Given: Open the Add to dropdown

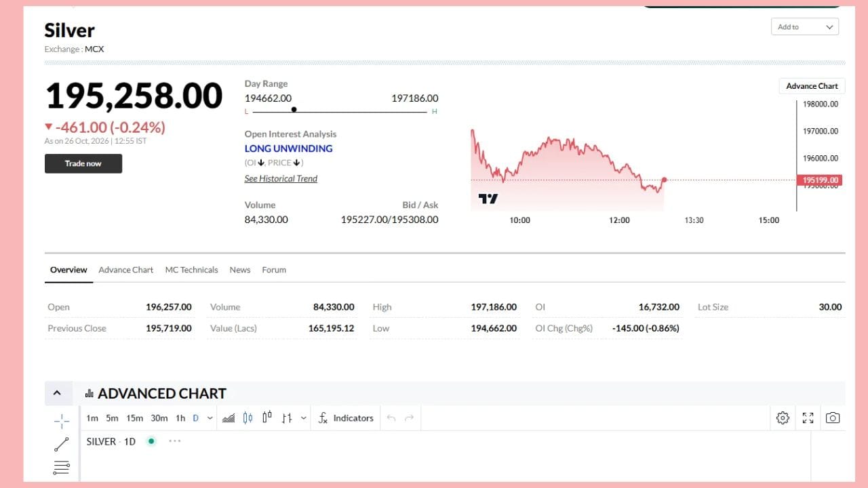Looking at the screenshot, I should [x=805, y=27].
